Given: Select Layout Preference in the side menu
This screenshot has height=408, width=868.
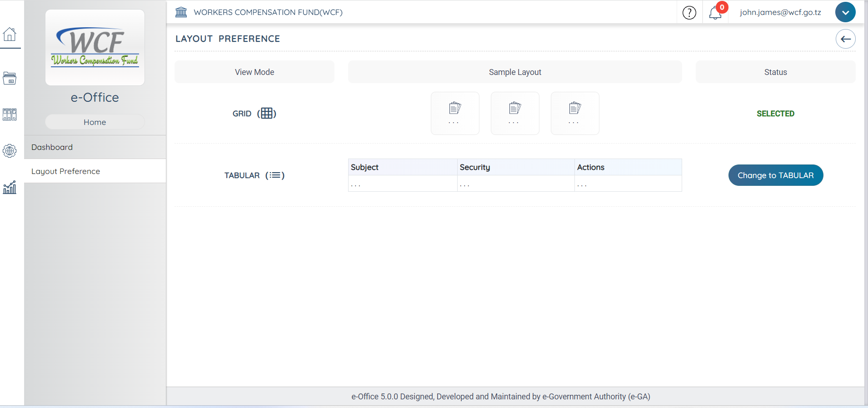Looking at the screenshot, I should [x=66, y=171].
